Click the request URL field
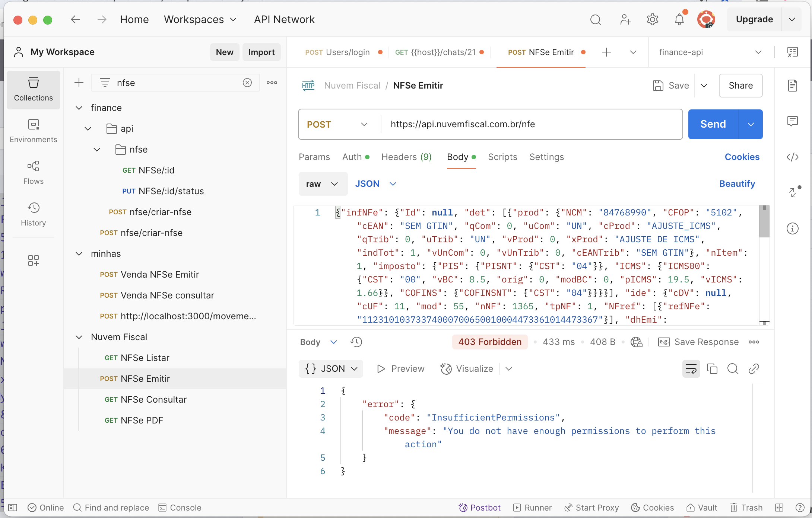Image resolution: width=812 pixels, height=518 pixels. click(532, 124)
